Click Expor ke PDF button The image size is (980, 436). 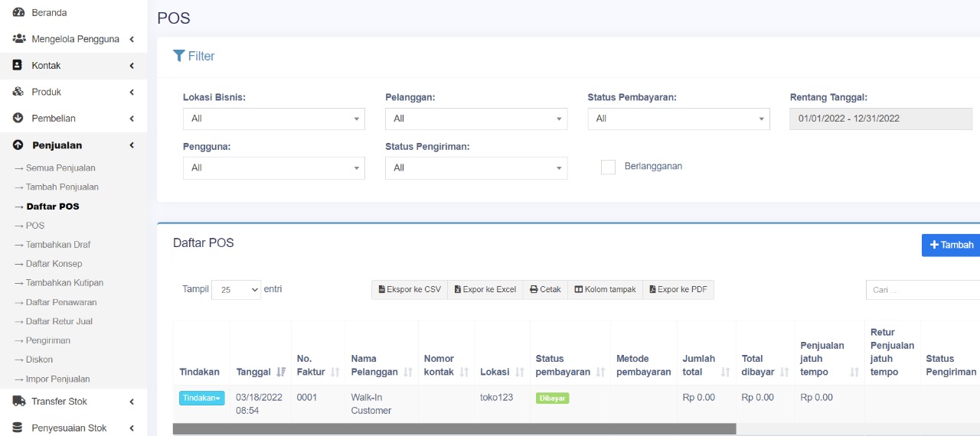pos(678,290)
